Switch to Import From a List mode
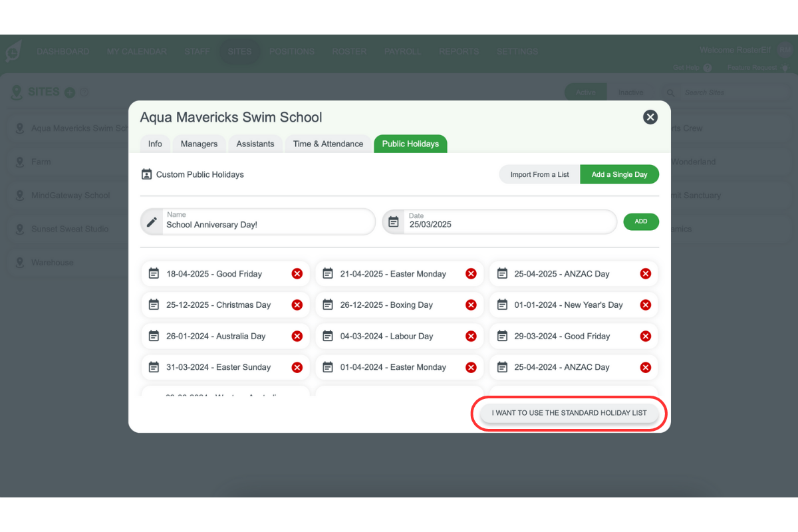 [539, 175]
